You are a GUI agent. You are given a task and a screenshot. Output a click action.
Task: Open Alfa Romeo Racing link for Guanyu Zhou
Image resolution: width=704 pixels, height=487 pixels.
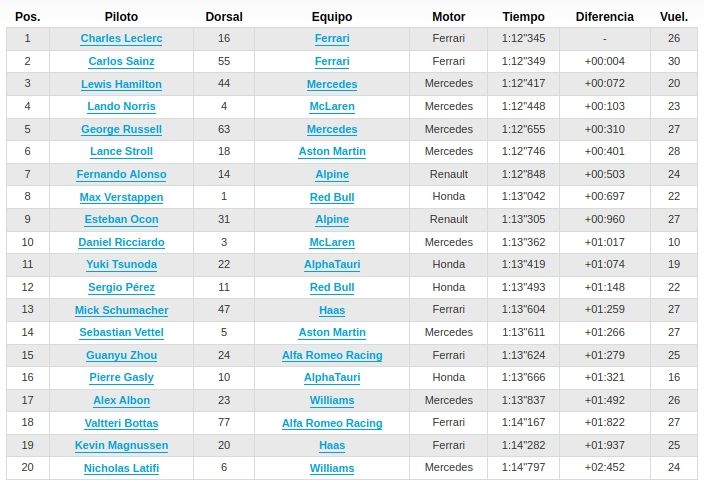click(x=332, y=355)
